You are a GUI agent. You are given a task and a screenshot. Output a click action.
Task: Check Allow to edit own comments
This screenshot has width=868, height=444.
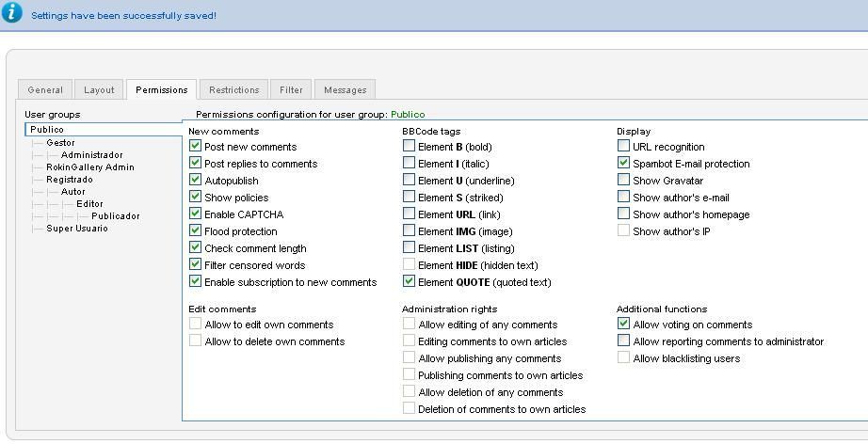[195, 324]
